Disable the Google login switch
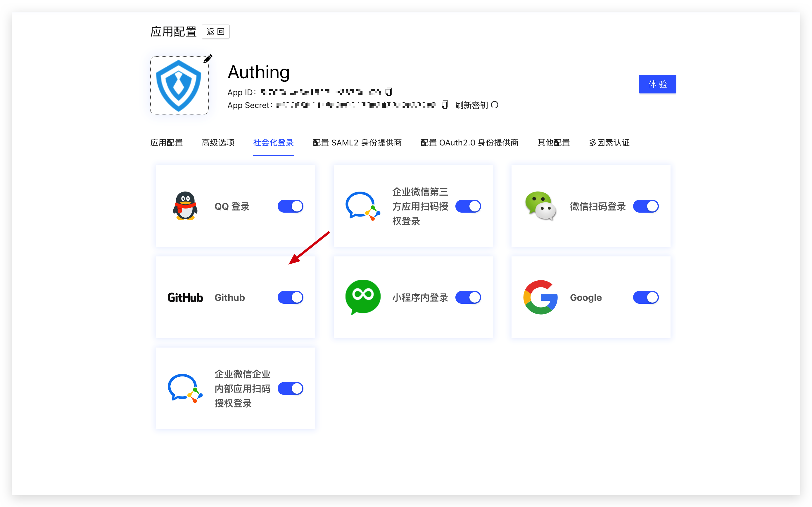The width and height of the screenshot is (812, 507). click(x=646, y=297)
